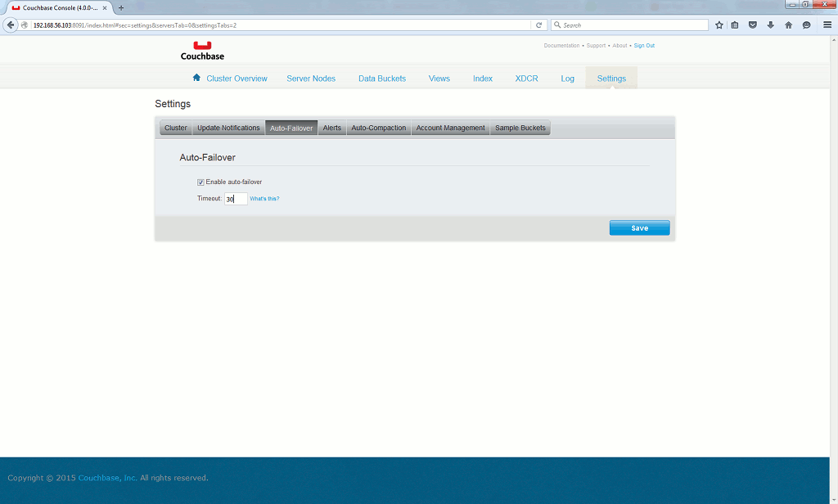Open Cluster Overview page
This screenshot has height=504, width=838.
[x=237, y=79]
